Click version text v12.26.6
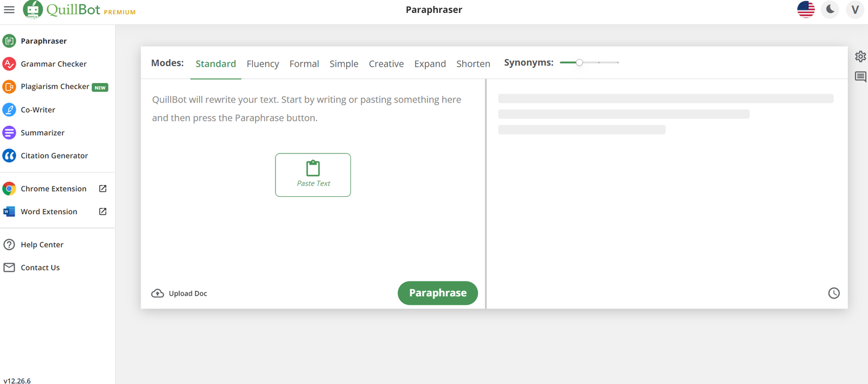 [x=17, y=381]
